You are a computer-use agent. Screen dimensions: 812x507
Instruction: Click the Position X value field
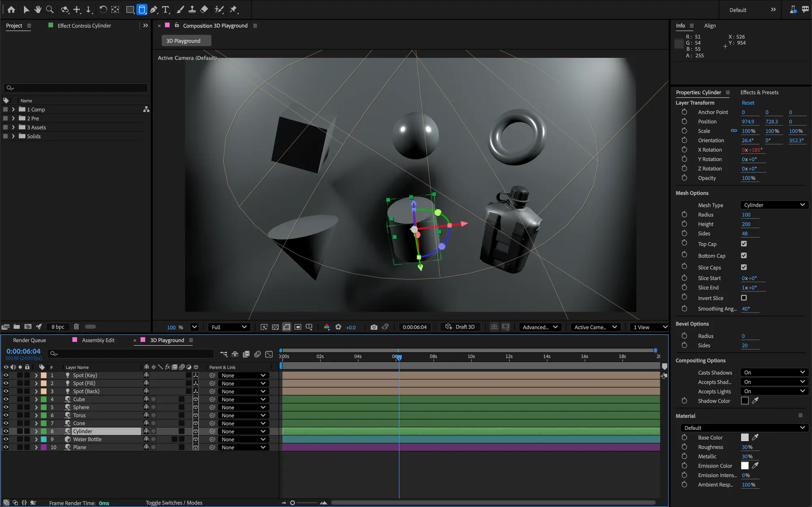click(749, 121)
